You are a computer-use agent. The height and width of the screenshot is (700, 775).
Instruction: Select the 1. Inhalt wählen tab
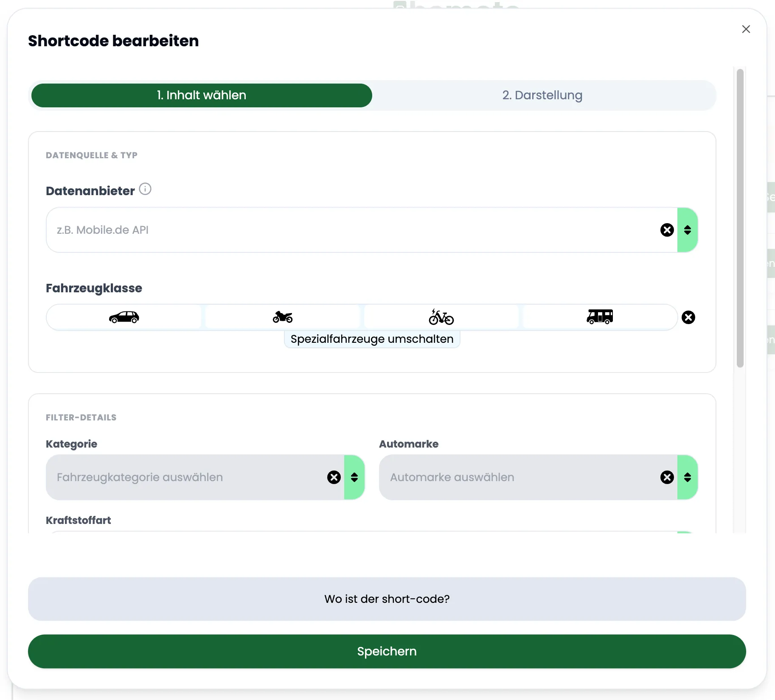pos(201,95)
